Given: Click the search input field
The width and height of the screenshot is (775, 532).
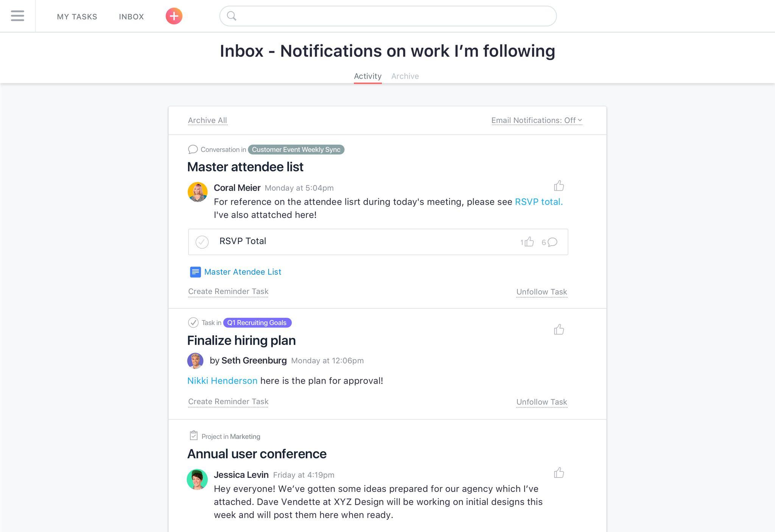Looking at the screenshot, I should (x=387, y=16).
